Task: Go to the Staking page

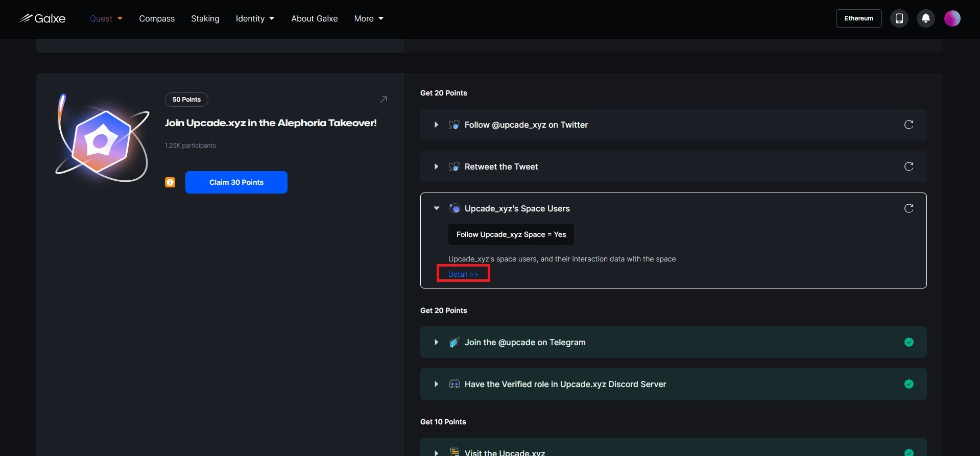Action: point(205,18)
